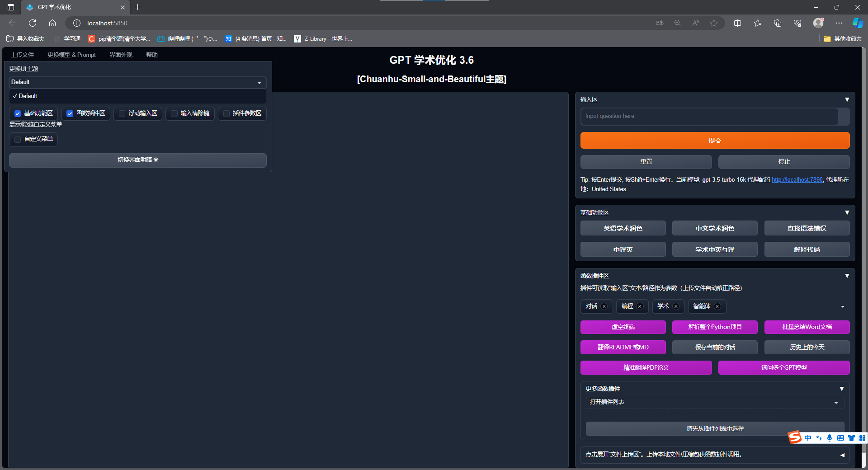This screenshot has width=868, height=470.
Task: Open the 更换模型 & Prompt menu
Action: tap(71, 54)
